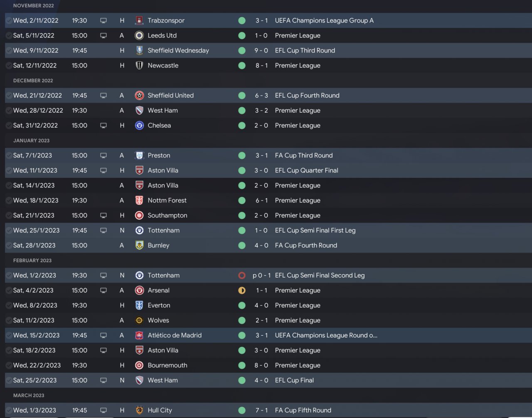Viewport: 532px width, 418px height.
Task: Toggle row checkmark for Newcastle match
Action: click(x=9, y=66)
